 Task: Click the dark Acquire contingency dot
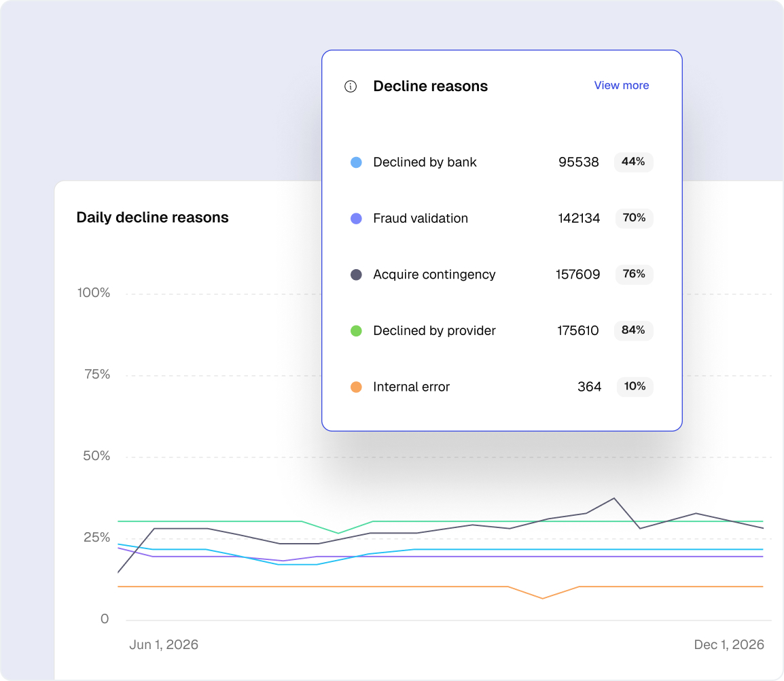tap(356, 275)
